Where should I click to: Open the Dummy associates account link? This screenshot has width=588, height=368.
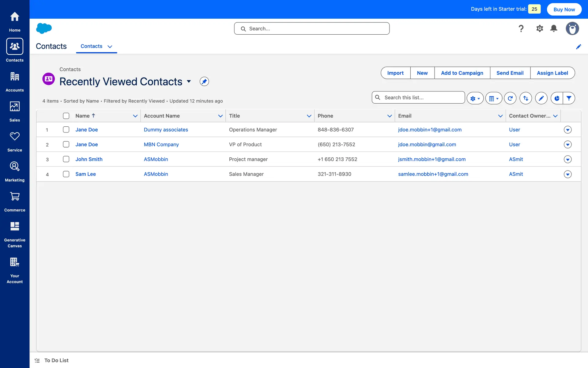166,130
